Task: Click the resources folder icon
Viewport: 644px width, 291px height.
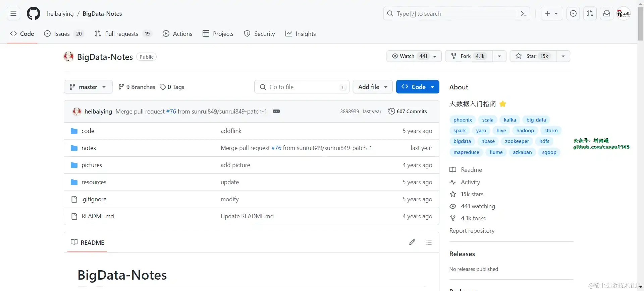Action: [x=74, y=182]
